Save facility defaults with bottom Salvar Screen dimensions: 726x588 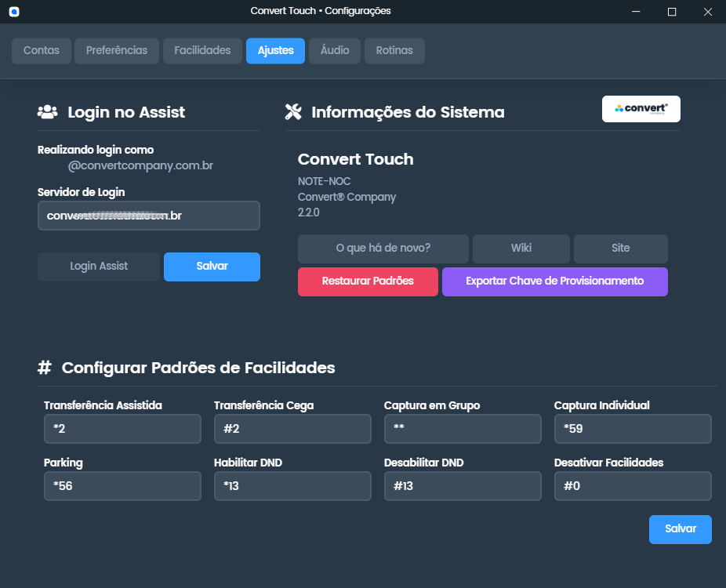[681, 529]
